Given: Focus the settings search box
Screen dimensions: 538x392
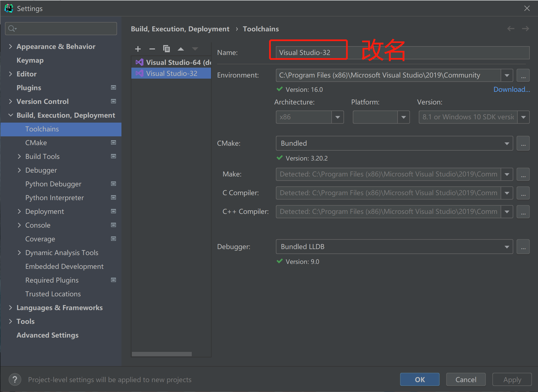Looking at the screenshot, I should coord(61,29).
